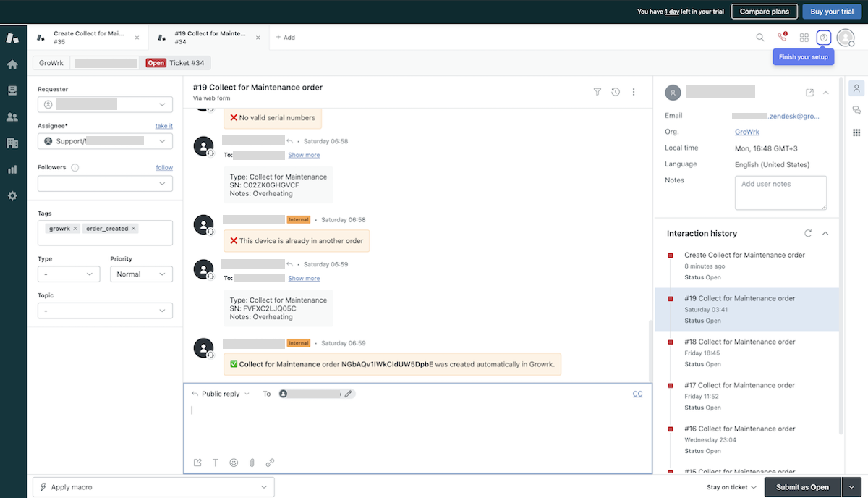Collapse the Interaction history panel
Screen dimensions: 868x498
(x=825, y=233)
